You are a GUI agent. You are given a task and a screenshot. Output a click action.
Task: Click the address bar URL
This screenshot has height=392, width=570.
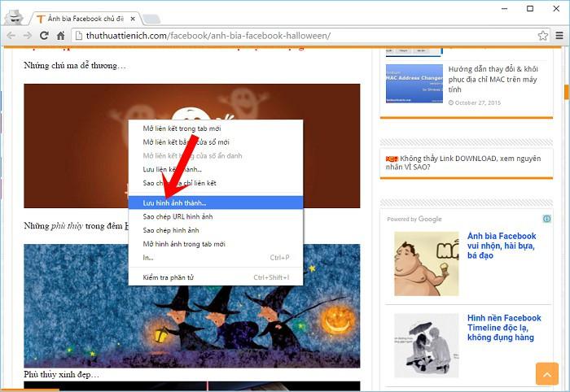click(208, 36)
